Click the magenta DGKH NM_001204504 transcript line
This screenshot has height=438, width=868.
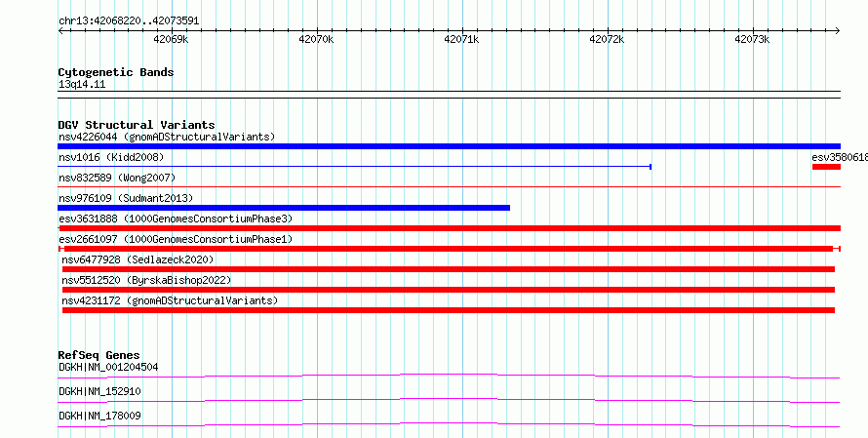[x=449, y=376]
